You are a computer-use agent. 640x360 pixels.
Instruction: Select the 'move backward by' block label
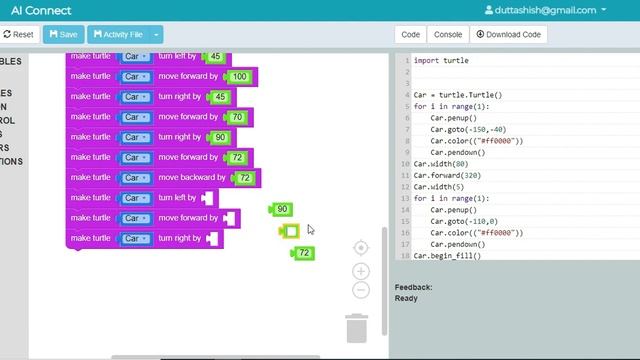point(191,178)
